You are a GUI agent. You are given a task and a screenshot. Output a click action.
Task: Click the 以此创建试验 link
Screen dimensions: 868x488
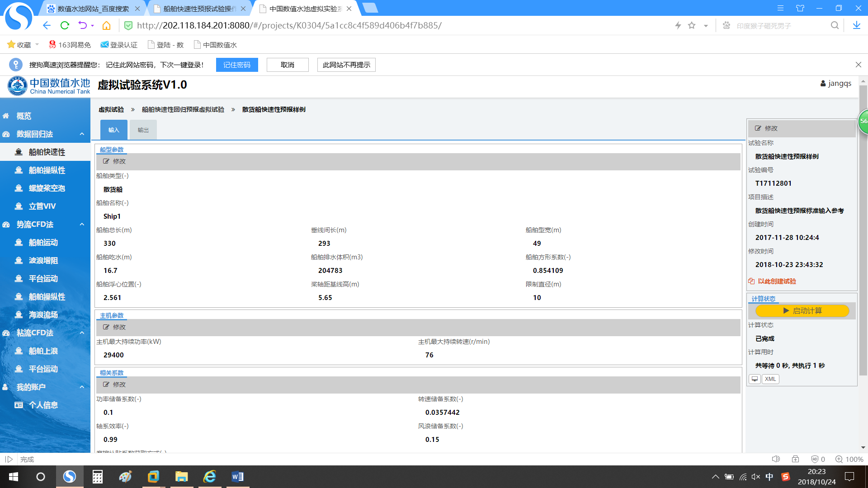(776, 281)
